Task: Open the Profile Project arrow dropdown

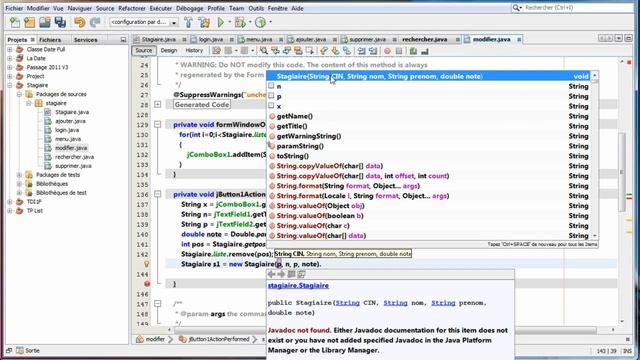Action: pos(270,22)
